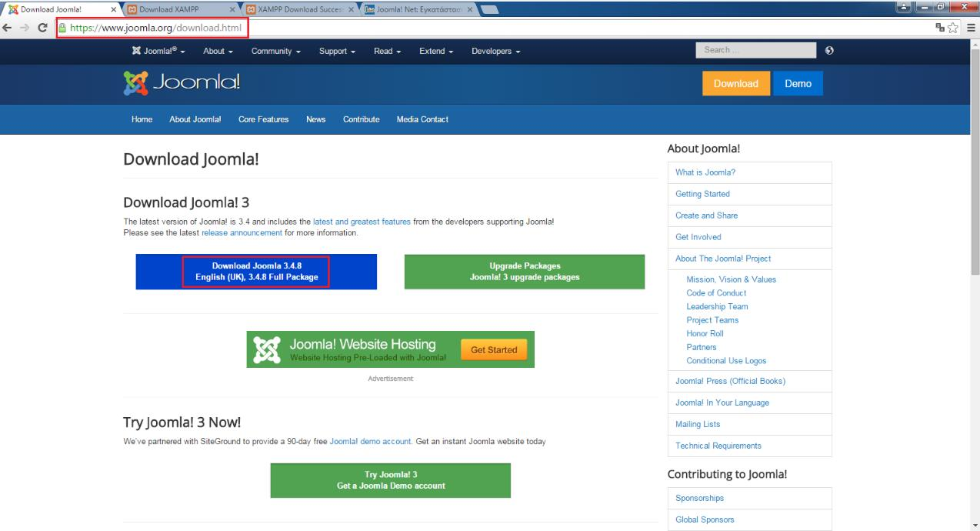
Task: Expand the Developers dropdown menu
Action: (496, 51)
